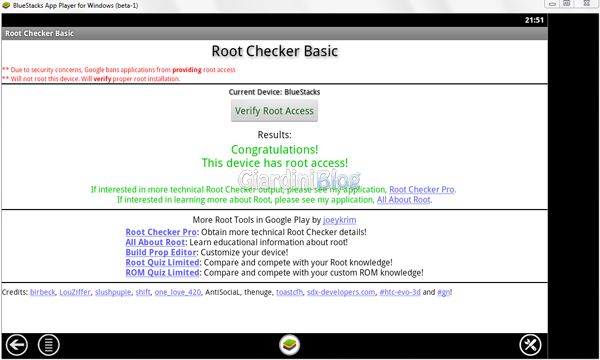The width and height of the screenshot is (600, 360).
Task: Open the BlueStacks settings tools icon
Action: click(530, 345)
